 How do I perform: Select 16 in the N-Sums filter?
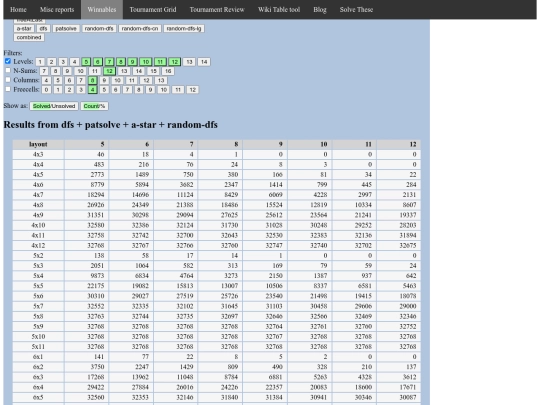click(x=168, y=71)
